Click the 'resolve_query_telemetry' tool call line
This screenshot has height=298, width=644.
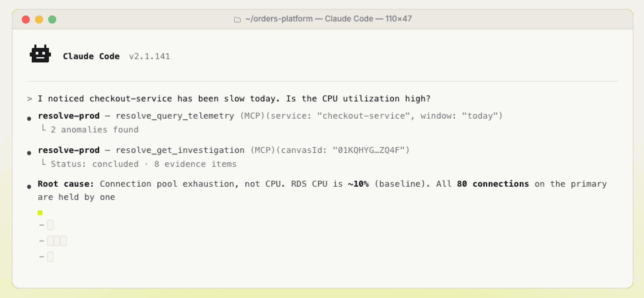[x=270, y=116]
